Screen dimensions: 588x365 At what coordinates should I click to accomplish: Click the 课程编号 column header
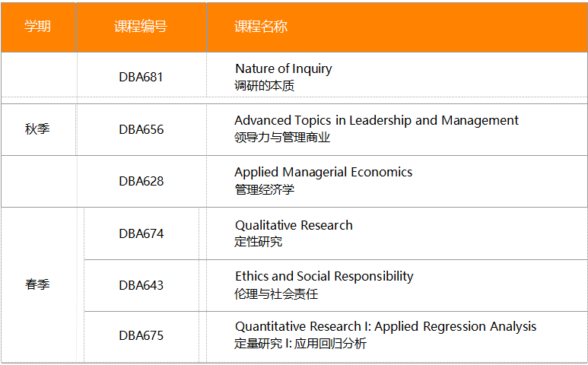(141, 27)
